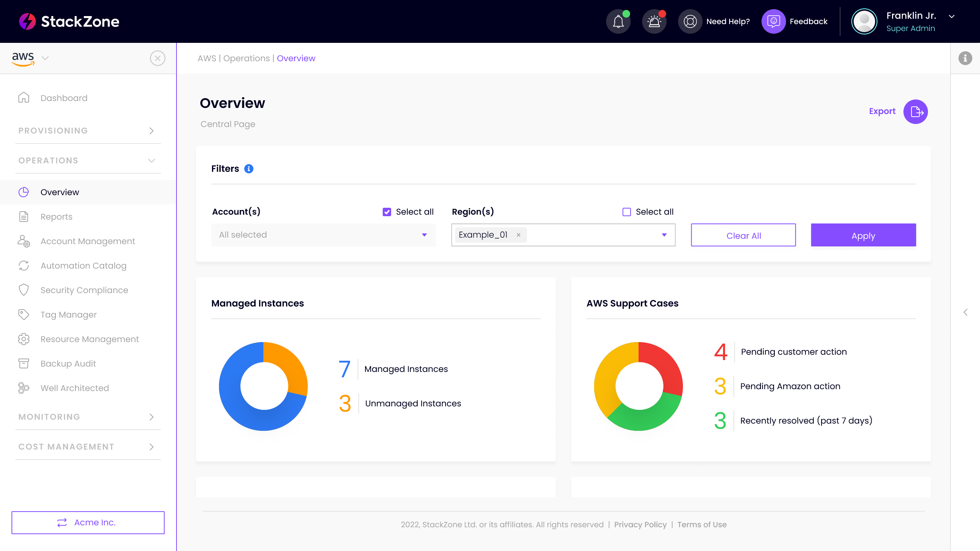Click the Reports document icon
This screenshot has height=551, width=980.
point(24,217)
